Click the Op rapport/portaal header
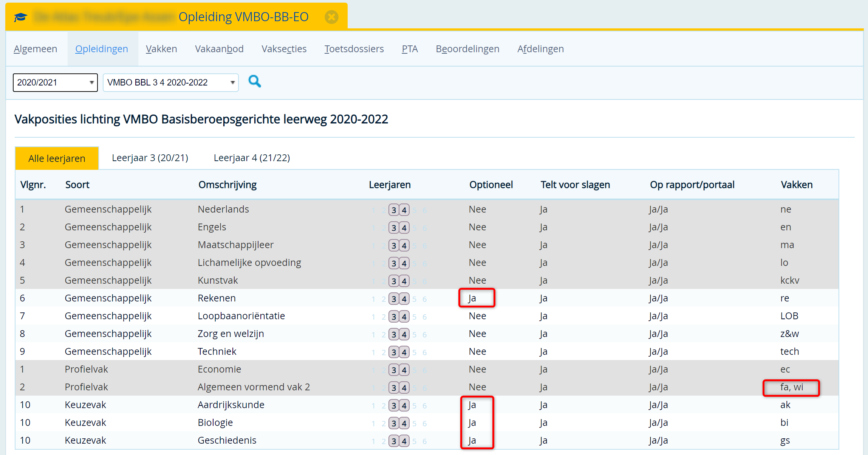Viewport: 868px width, 455px height. pyautogui.click(x=692, y=185)
